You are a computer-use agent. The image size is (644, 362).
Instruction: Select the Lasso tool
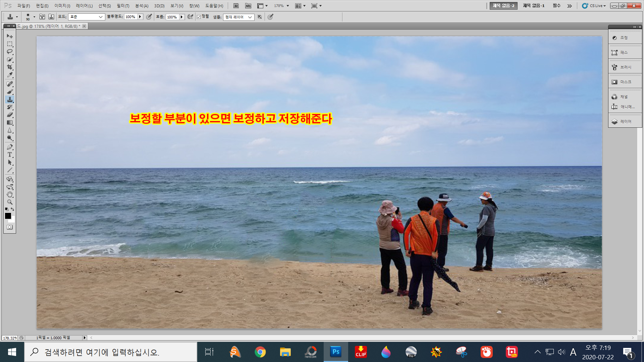pyautogui.click(x=10, y=52)
